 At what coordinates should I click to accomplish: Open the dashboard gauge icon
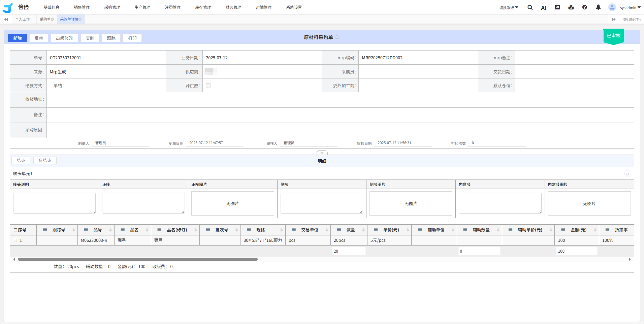click(x=571, y=7)
